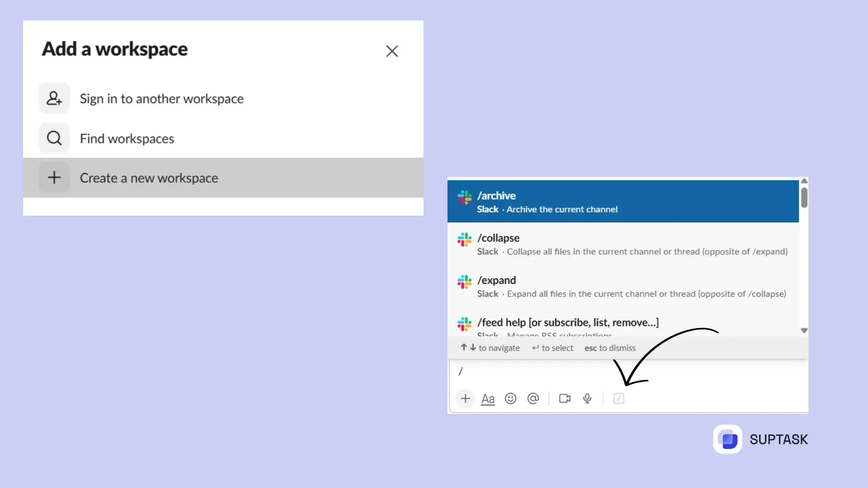Click Slack logo beside /feed help
The height and width of the screenshot is (488, 868).
coord(464,324)
